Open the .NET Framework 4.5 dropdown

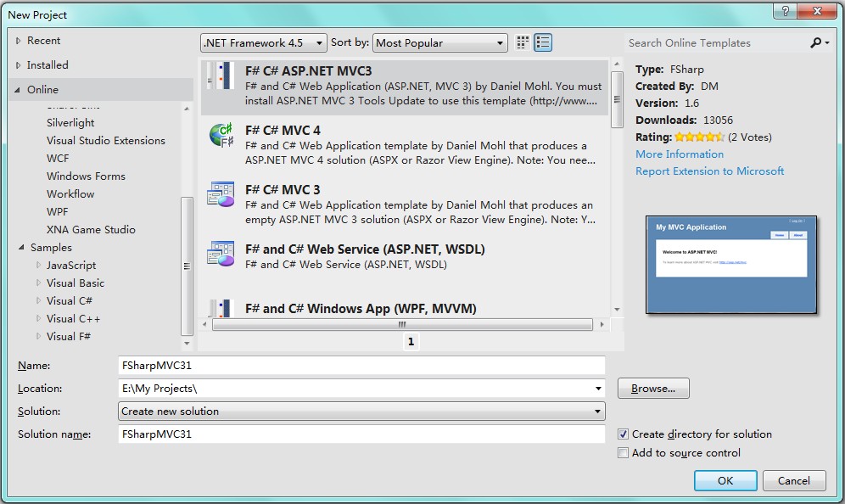coord(264,42)
